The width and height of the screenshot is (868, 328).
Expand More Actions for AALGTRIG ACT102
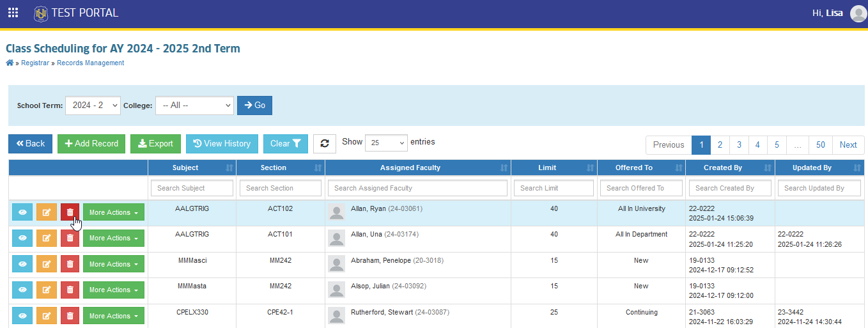(x=114, y=212)
